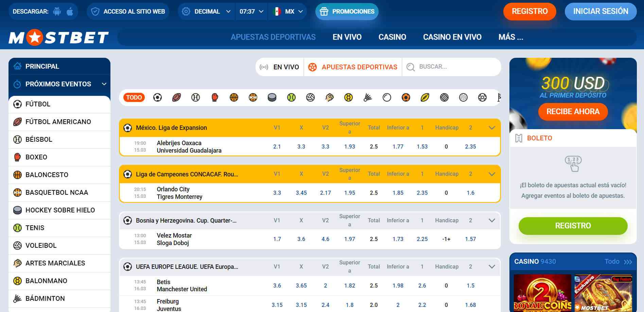Collapse the México Liga de Expansion section
The image size is (644, 312).
point(491,128)
